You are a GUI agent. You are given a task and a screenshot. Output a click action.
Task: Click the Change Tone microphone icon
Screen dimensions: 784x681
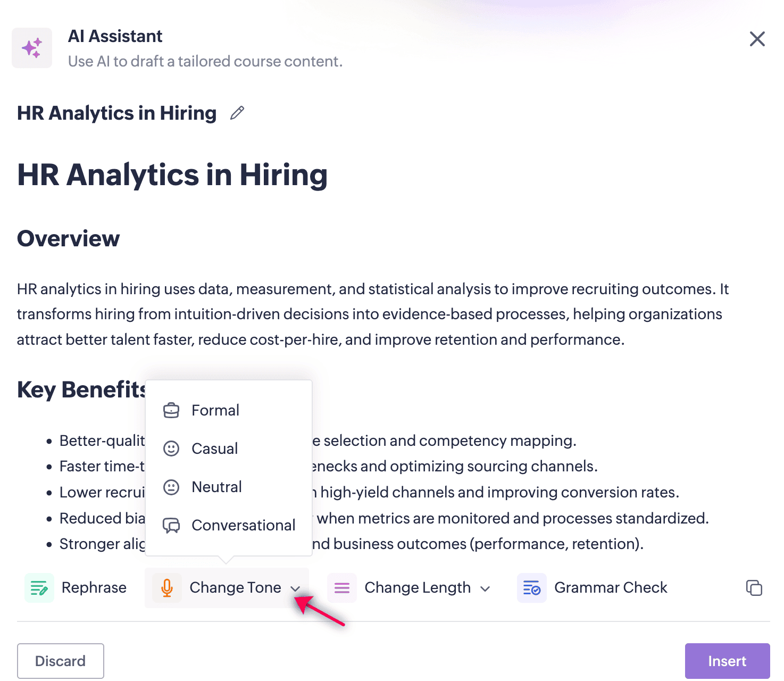167,588
